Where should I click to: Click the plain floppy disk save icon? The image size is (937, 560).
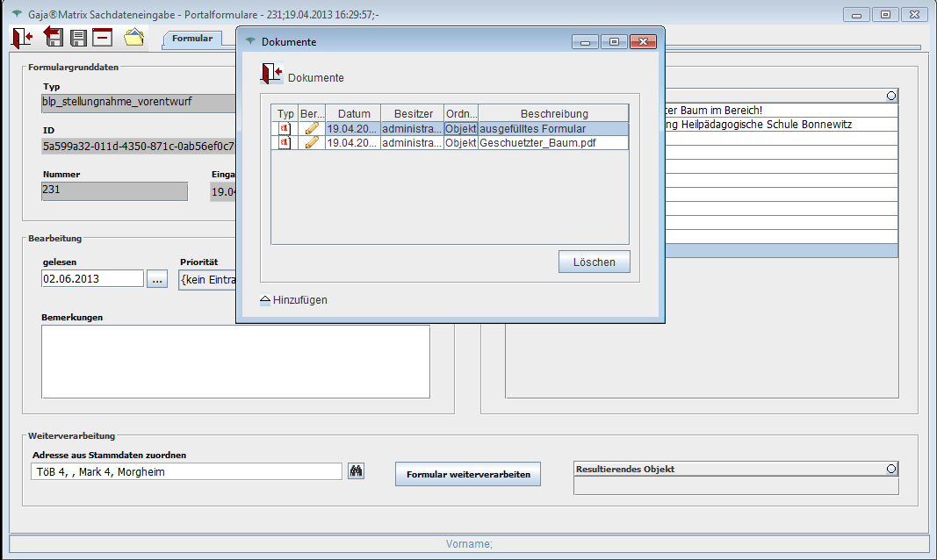[x=78, y=37]
